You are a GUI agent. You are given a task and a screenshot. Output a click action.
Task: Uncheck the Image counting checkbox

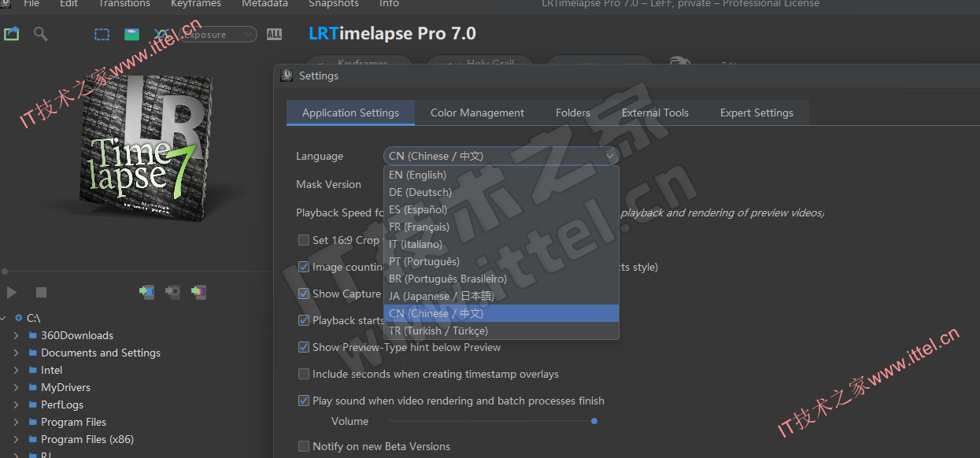tap(304, 267)
